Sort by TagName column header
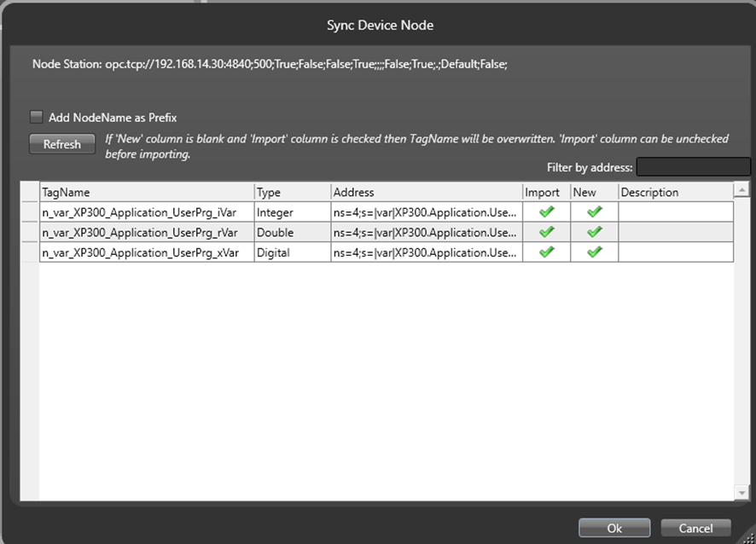Image resolution: width=756 pixels, height=544 pixels. tap(146, 193)
